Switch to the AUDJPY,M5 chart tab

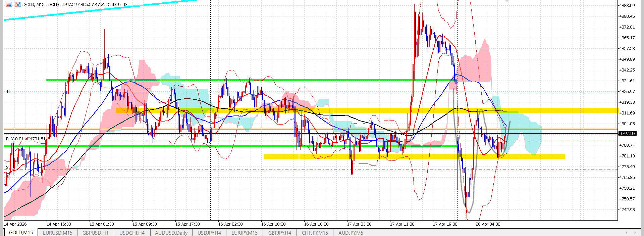(351, 233)
